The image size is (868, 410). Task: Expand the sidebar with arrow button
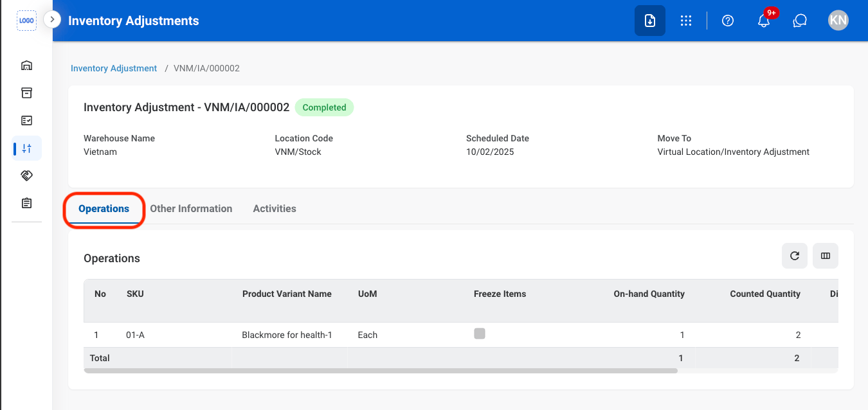click(52, 20)
